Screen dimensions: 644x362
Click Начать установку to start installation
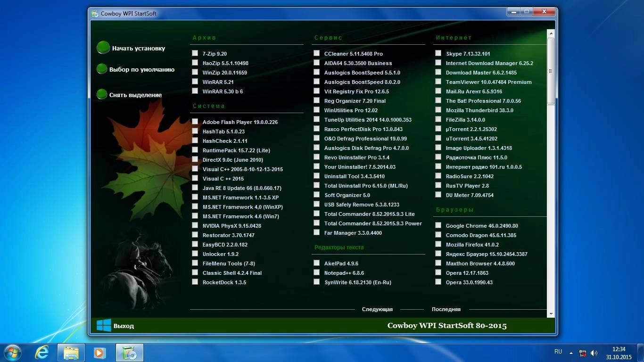pyautogui.click(x=139, y=48)
